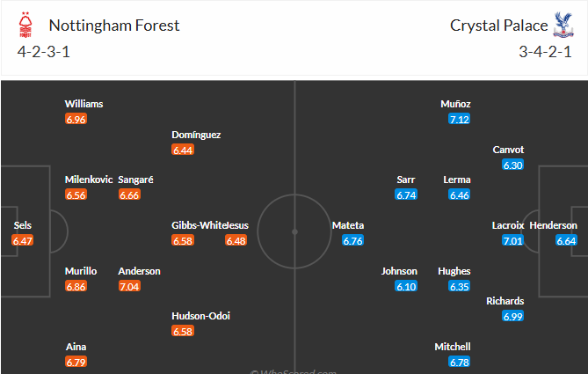Click Domínguez's 6.44 rating badge
588x374 pixels.
click(x=183, y=150)
